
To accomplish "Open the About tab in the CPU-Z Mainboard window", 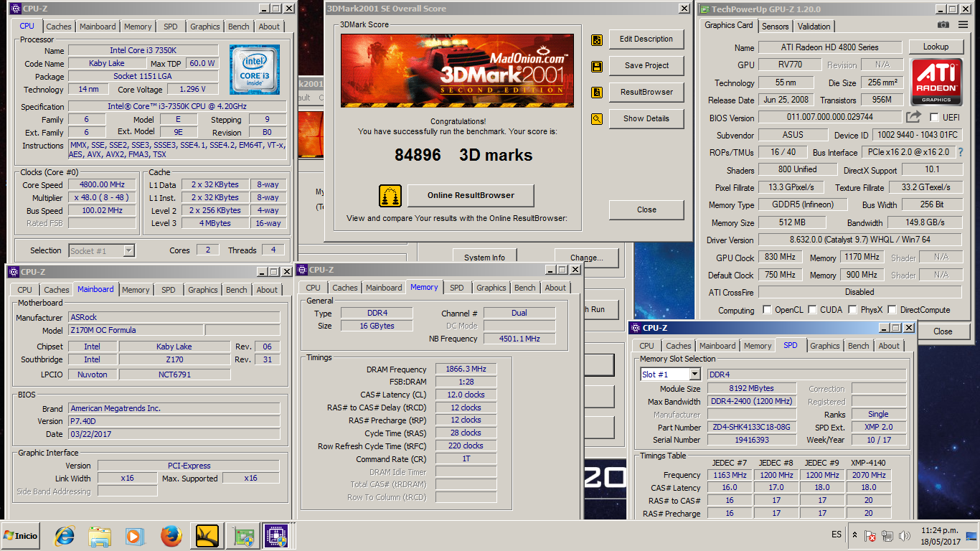I will coord(267,290).
